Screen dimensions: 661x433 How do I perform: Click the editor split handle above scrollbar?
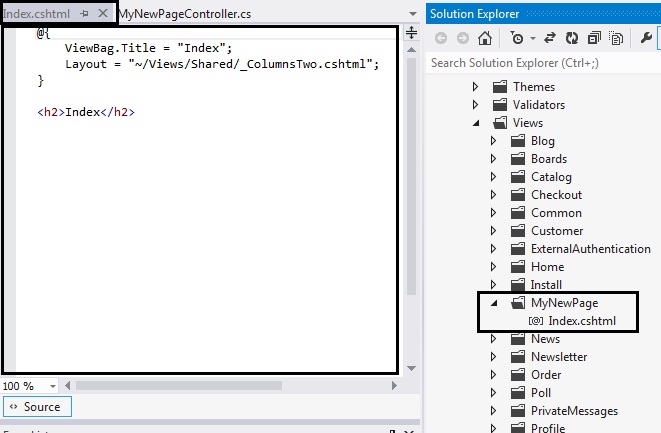[410, 33]
